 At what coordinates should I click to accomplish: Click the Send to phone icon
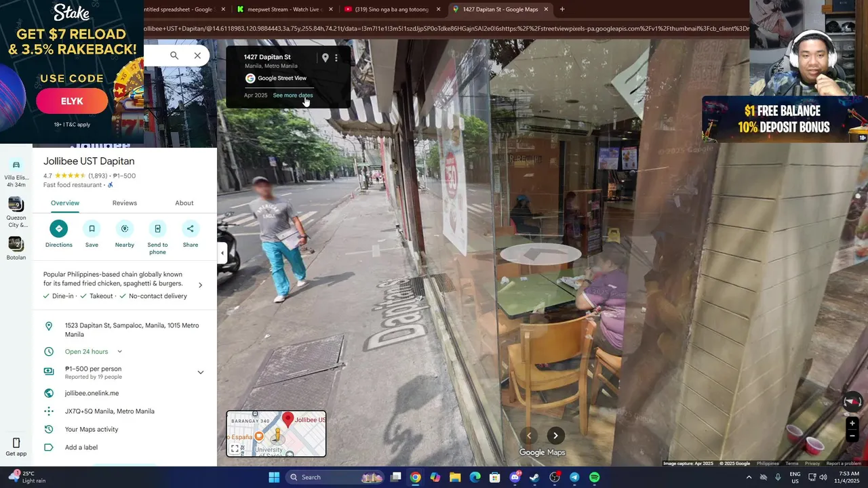click(x=157, y=228)
